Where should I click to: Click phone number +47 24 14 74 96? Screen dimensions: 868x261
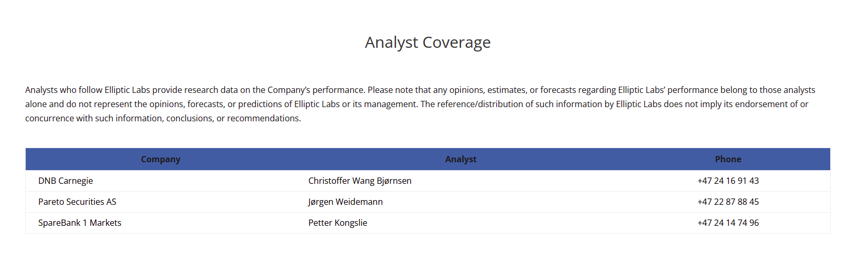pos(728,223)
